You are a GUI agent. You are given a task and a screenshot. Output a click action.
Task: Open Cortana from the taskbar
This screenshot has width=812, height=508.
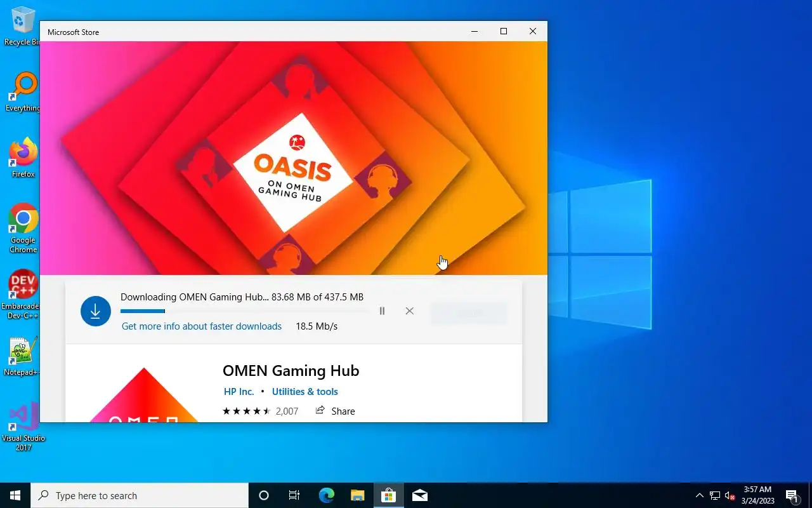click(x=264, y=495)
